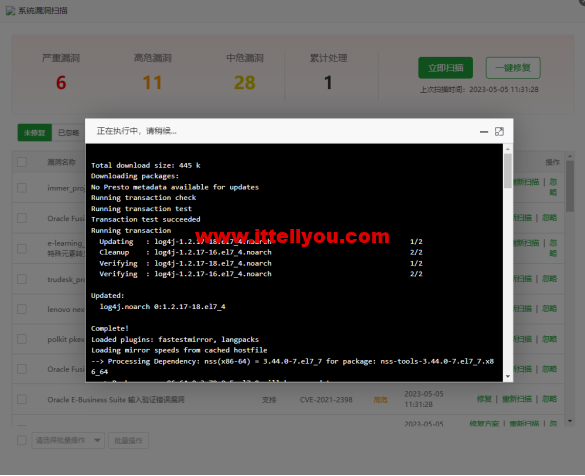
Task: Click repair link for Oracle E-Business Suite
Action: (484, 399)
